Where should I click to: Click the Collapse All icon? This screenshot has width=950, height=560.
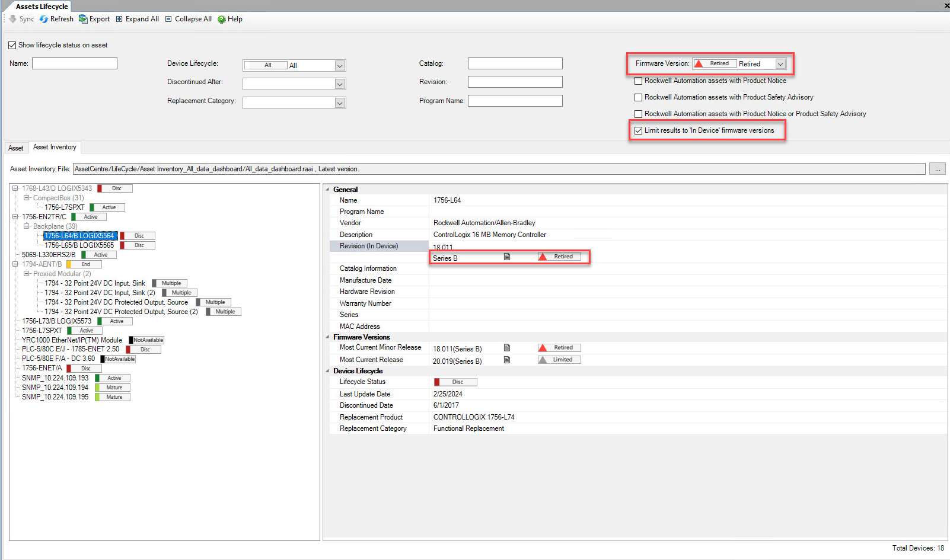coord(168,19)
